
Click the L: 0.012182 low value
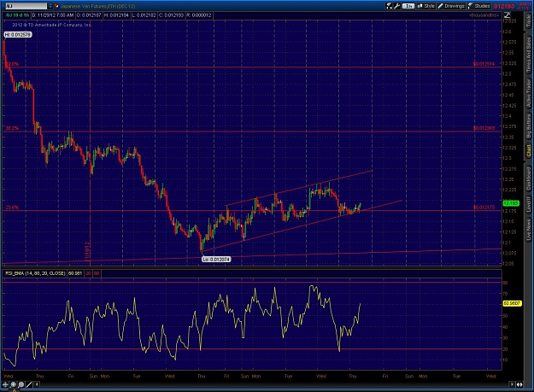tap(144, 15)
